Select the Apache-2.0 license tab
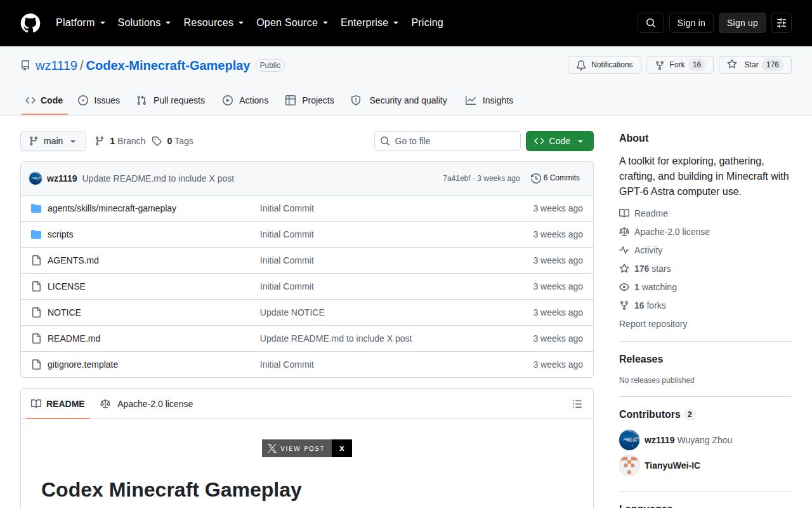 point(147,404)
